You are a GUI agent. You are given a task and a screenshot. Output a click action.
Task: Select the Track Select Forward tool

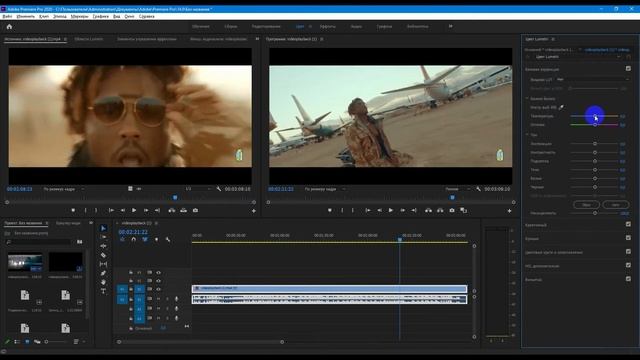coord(103,237)
